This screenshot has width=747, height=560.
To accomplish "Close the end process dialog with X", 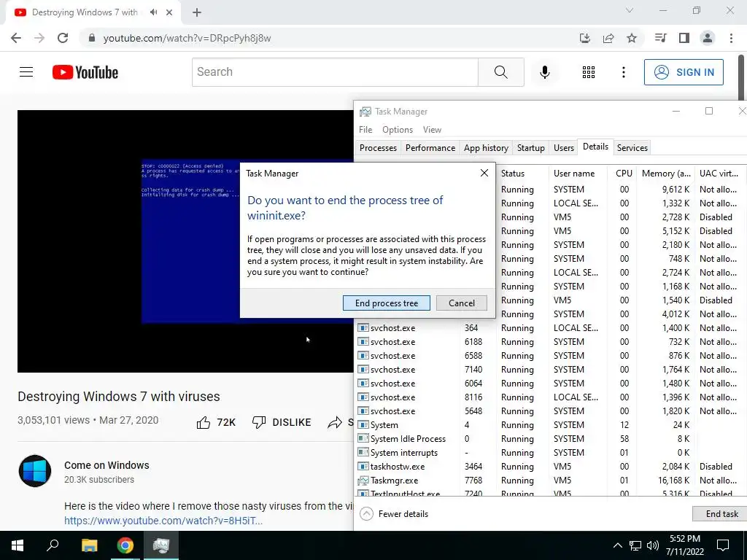I will (484, 173).
